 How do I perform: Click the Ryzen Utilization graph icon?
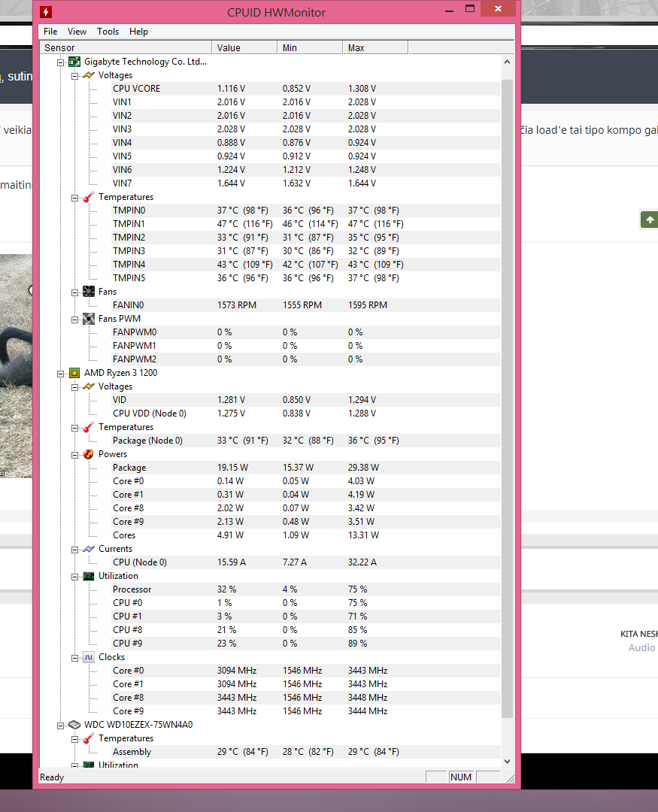(89, 576)
